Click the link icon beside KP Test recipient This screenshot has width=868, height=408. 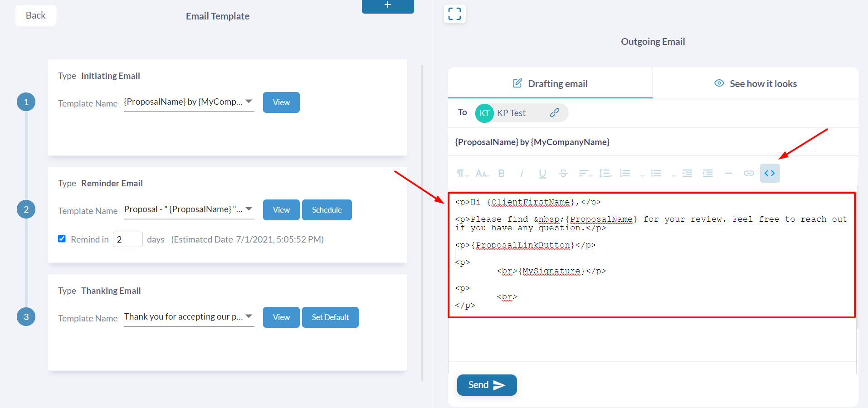(x=554, y=113)
